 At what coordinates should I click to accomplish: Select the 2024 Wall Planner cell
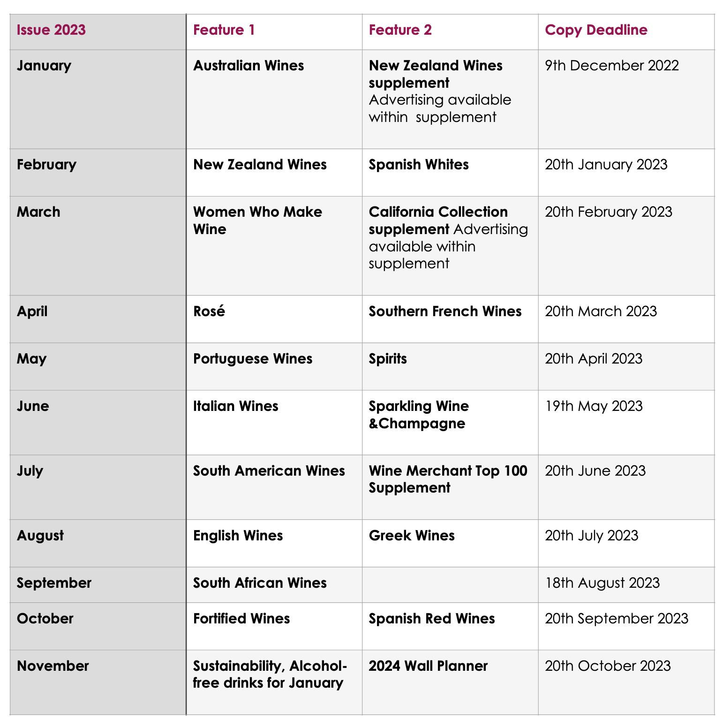click(428, 666)
